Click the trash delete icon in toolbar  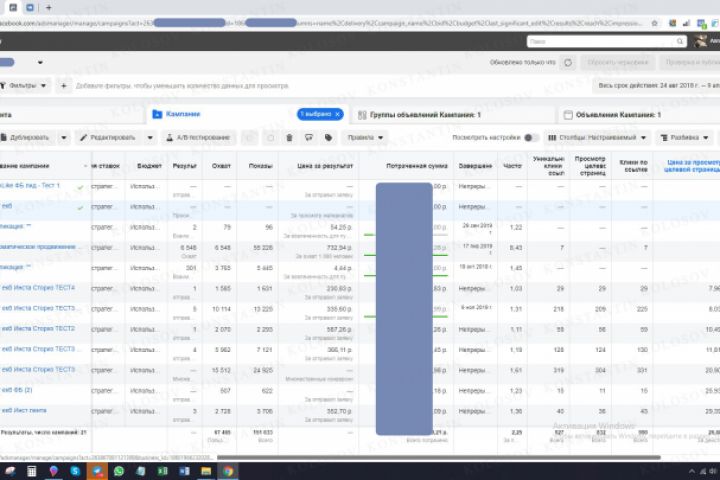[289, 137]
